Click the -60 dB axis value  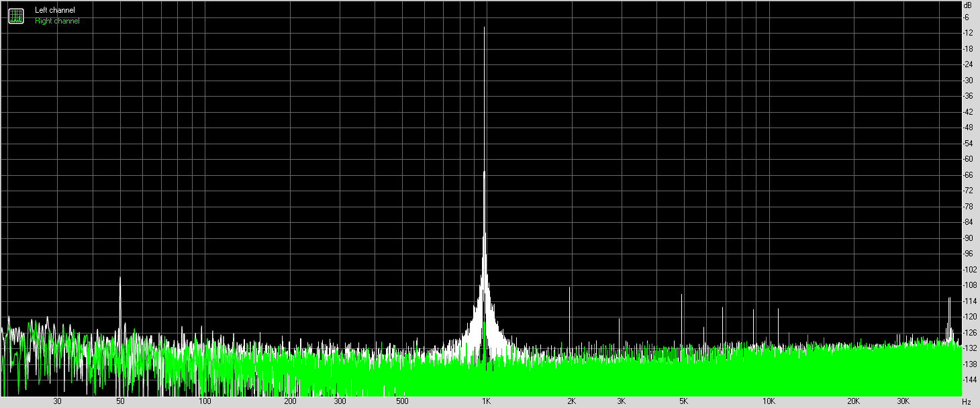coord(969,159)
